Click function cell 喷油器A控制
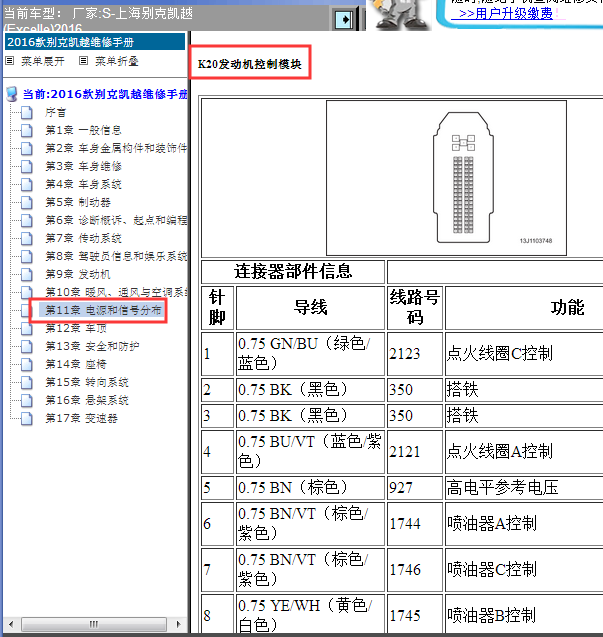603x637 pixels. [x=524, y=524]
